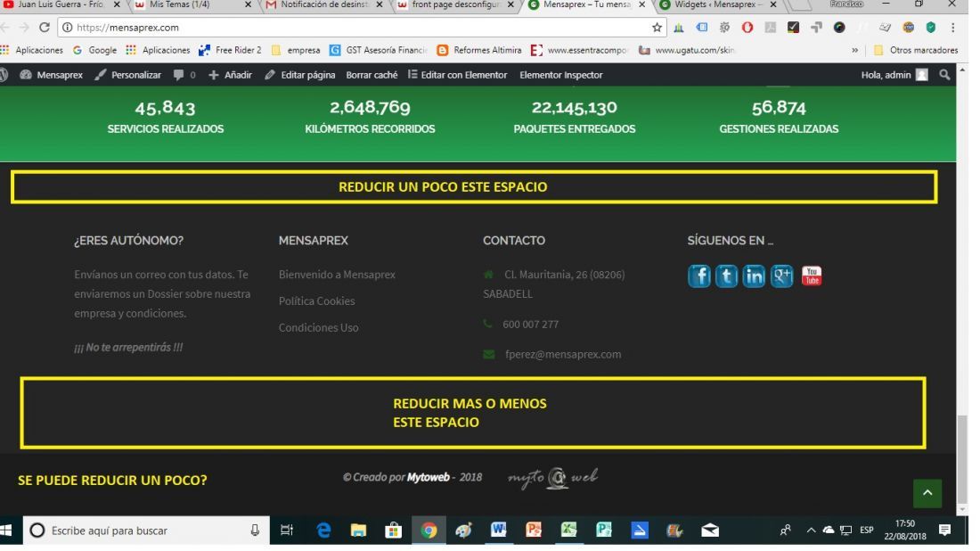Viewport: 980px width, 551px height.
Task: Open the YouTube social icon
Action: pyautogui.click(x=812, y=275)
